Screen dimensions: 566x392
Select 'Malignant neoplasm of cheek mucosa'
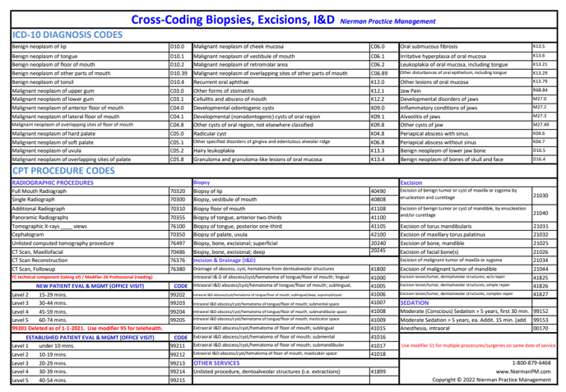pyautogui.click(x=239, y=47)
